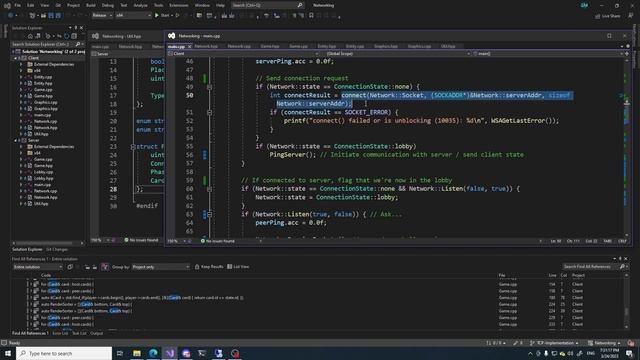The height and width of the screenshot is (360, 640).
Task: Click Copy icon in Find All References toolbar
Action: point(70,267)
